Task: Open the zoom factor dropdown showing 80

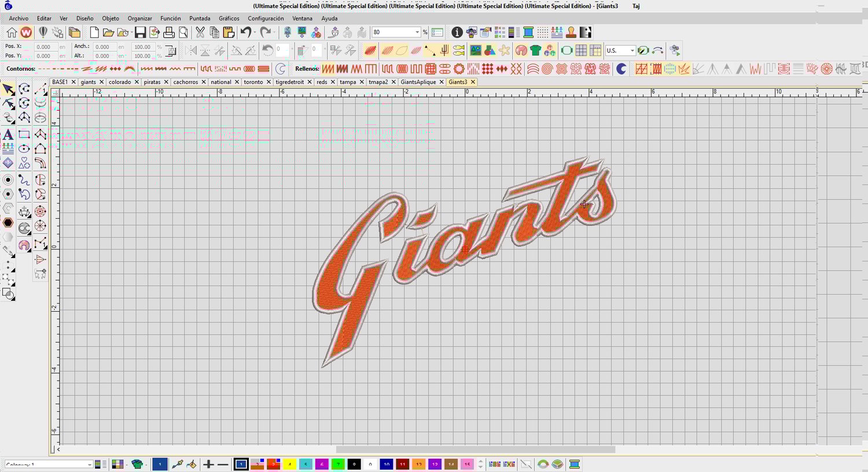Action: [417, 32]
